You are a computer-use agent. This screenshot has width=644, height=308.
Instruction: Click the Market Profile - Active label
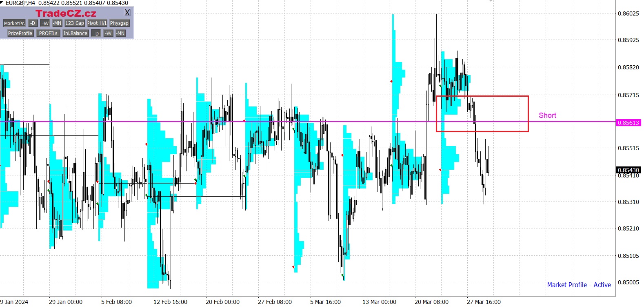pos(579,285)
